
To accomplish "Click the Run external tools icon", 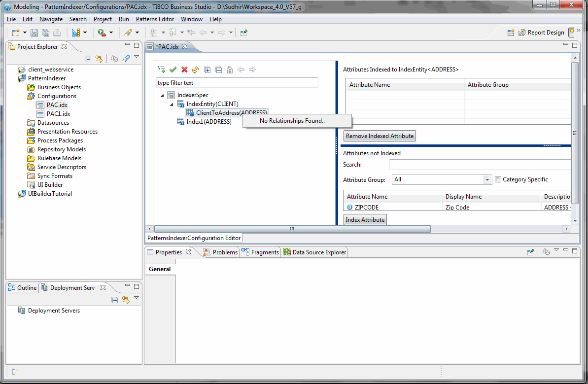I will click(x=102, y=33).
